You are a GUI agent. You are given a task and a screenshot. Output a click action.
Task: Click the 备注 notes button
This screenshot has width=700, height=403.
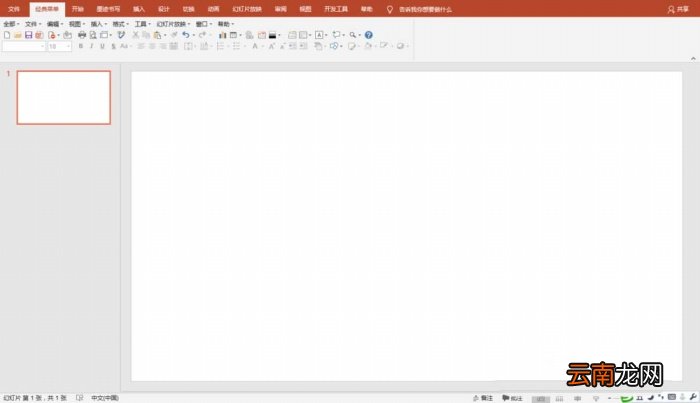pyautogui.click(x=483, y=398)
